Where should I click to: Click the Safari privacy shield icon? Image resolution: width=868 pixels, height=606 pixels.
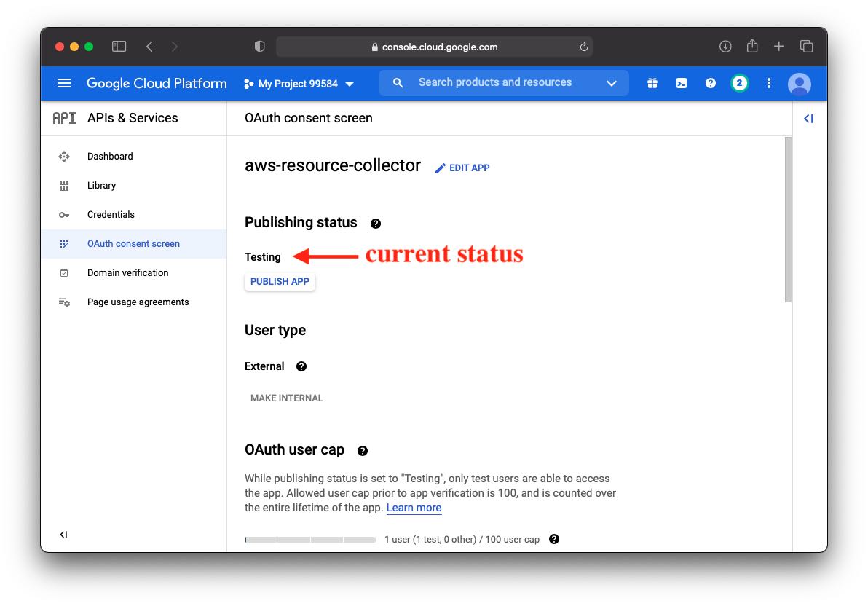point(260,47)
